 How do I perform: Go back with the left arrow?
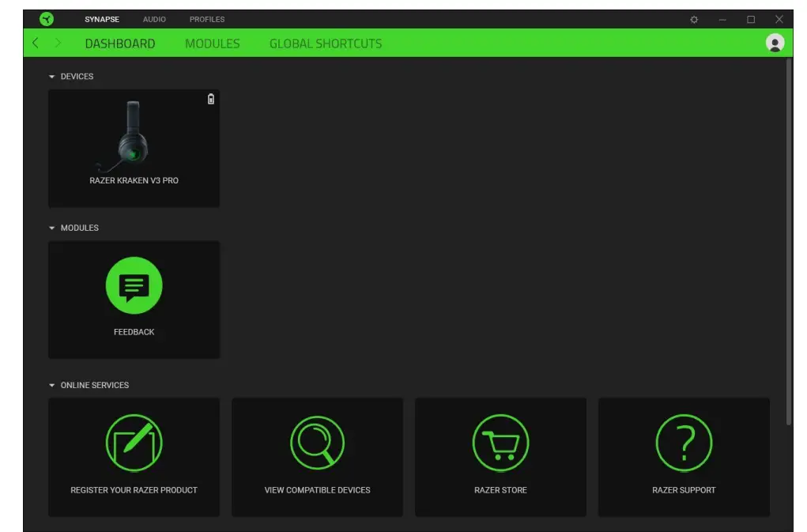[x=36, y=43]
